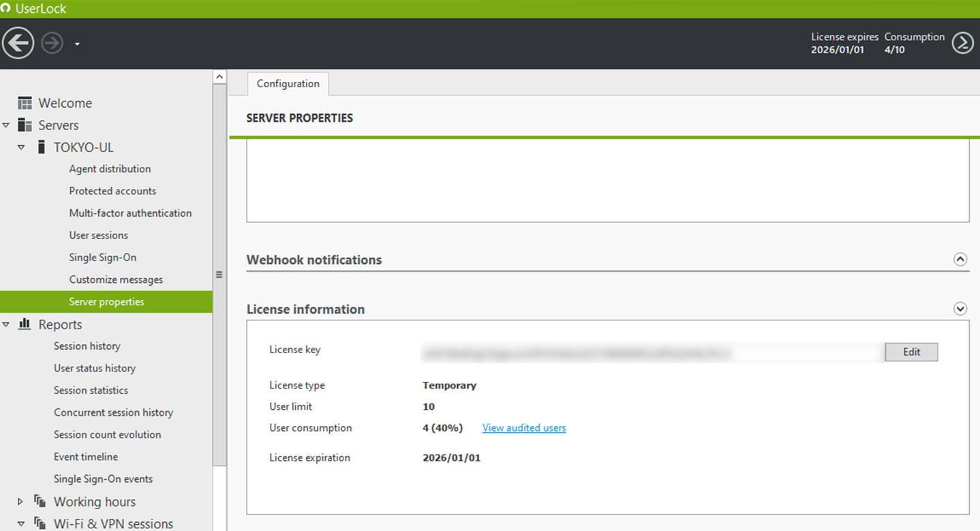This screenshot has height=531, width=980.
Task: Select Servers in the navigation tree
Action: pyautogui.click(x=59, y=125)
